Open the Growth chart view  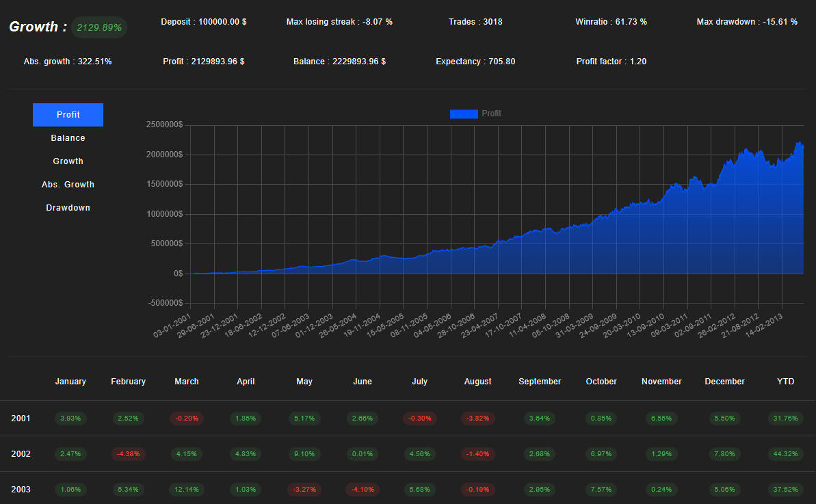pos(68,161)
